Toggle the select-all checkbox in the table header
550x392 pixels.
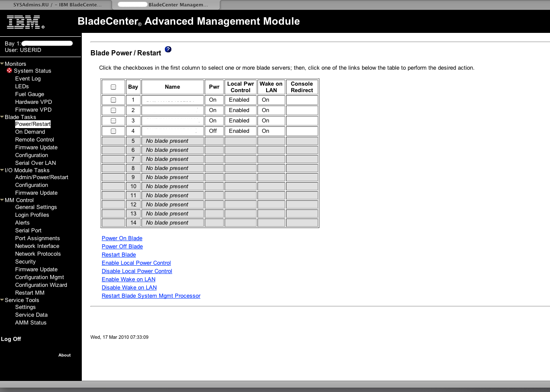113,87
